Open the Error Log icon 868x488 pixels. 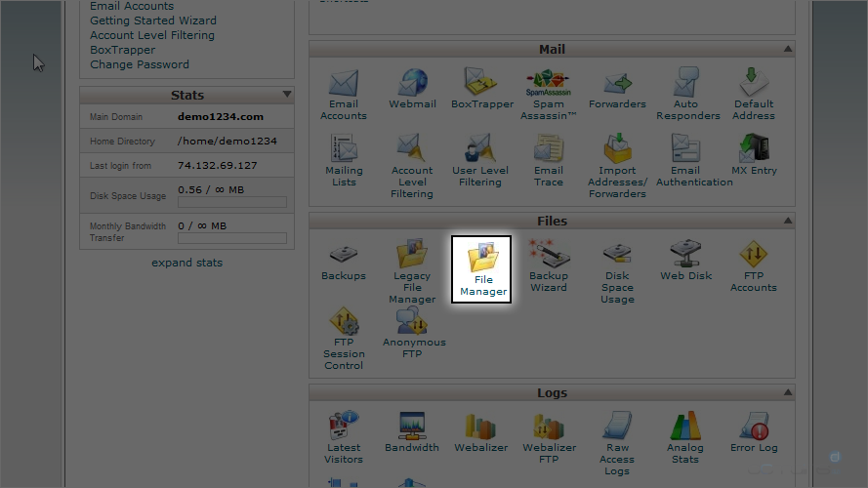pos(754,434)
